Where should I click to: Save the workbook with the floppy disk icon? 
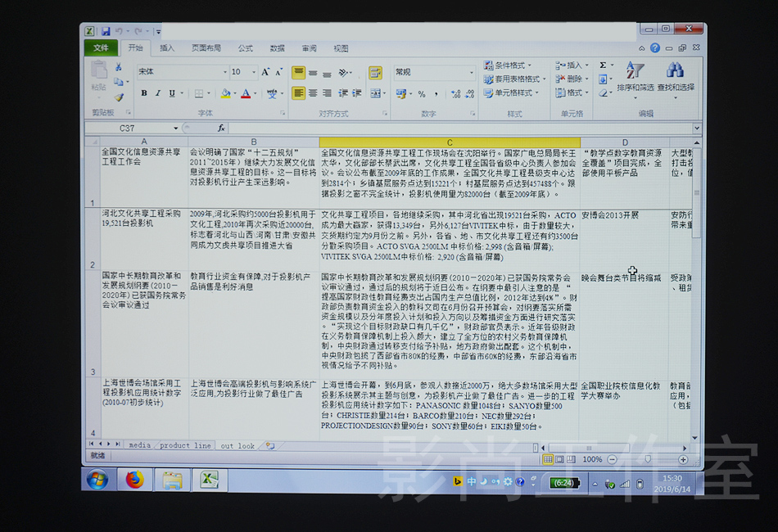click(105, 31)
